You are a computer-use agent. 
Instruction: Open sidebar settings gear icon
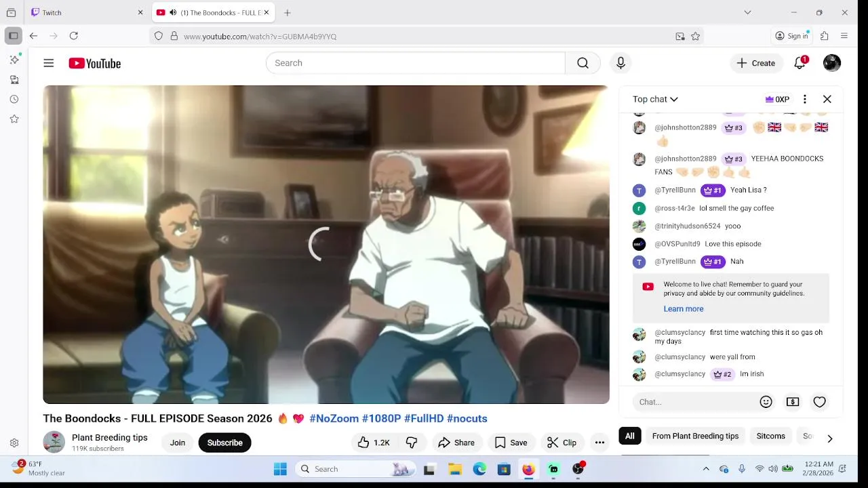coord(14,443)
